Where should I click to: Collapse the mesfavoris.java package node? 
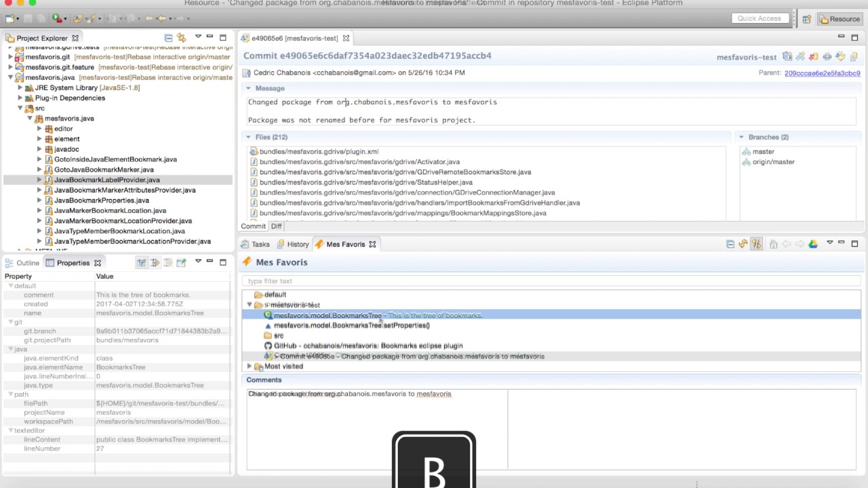(30, 119)
